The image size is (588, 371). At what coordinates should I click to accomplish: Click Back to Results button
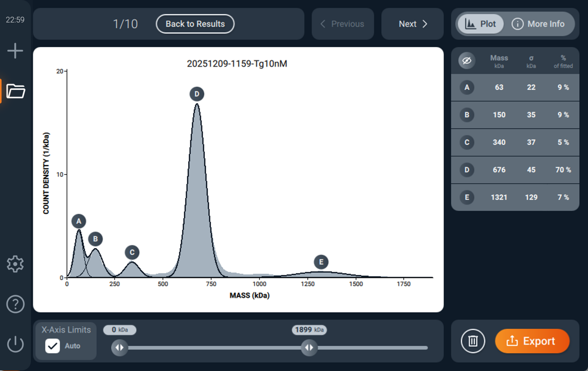(x=195, y=24)
